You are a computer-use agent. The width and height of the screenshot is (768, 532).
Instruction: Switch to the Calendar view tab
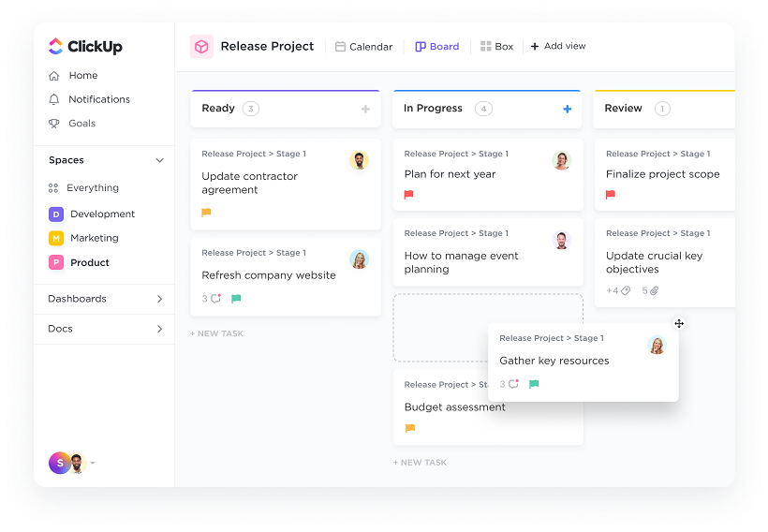coord(363,47)
